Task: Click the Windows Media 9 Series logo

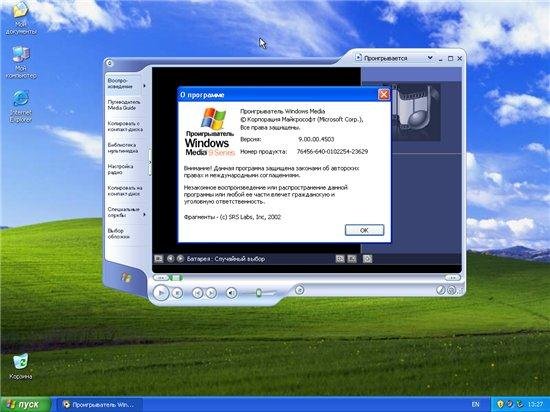Action: 210,132
